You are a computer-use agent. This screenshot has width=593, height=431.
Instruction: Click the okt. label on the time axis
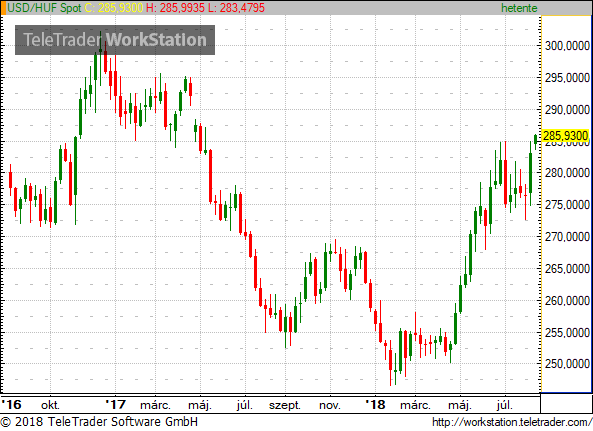tap(50, 405)
